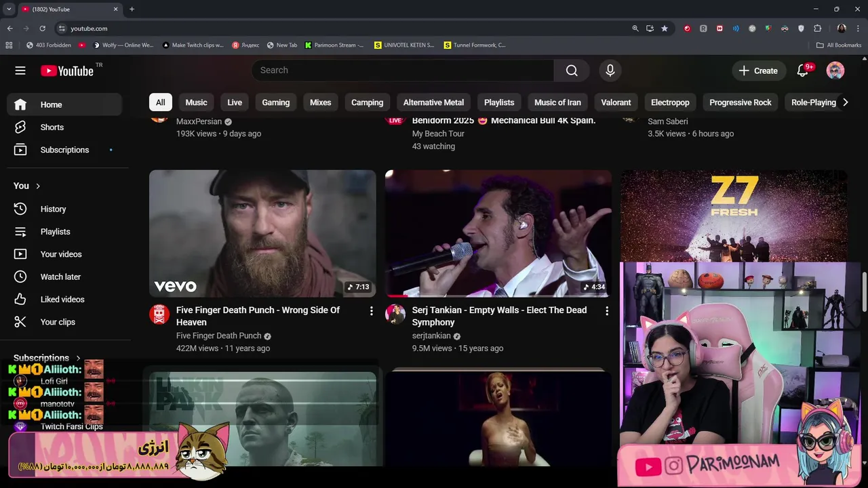The width and height of the screenshot is (868, 488).
Task: Go to Home in sidebar
Action: click(x=64, y=104)
